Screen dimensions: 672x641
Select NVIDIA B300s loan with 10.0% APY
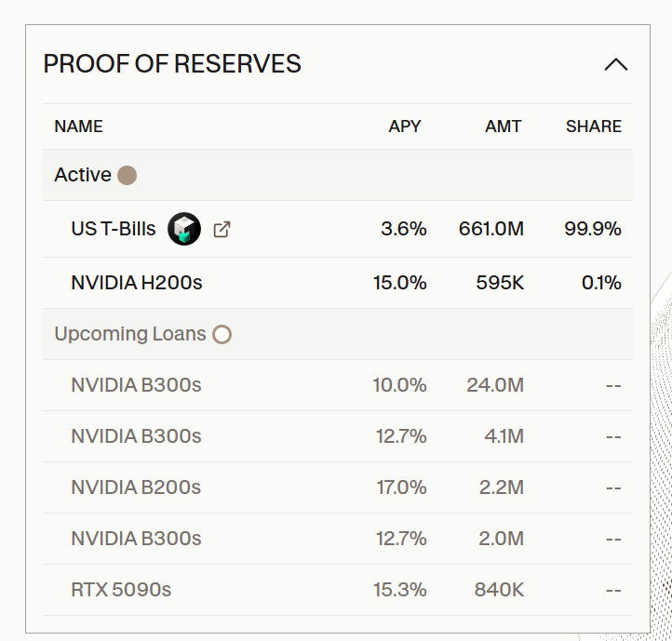[136, 385]
